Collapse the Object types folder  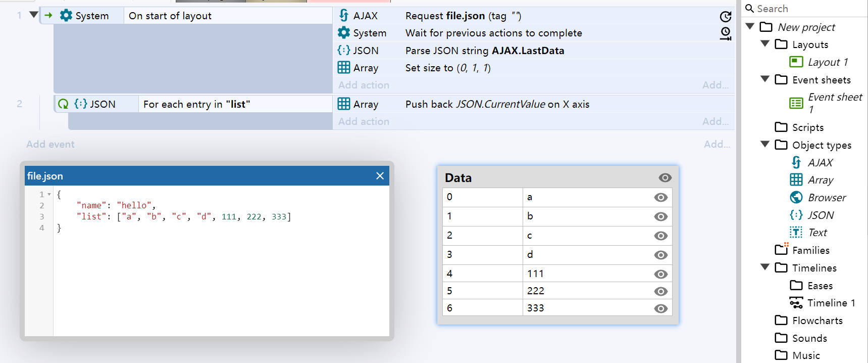pyautogui.click(x=765, y=144)
